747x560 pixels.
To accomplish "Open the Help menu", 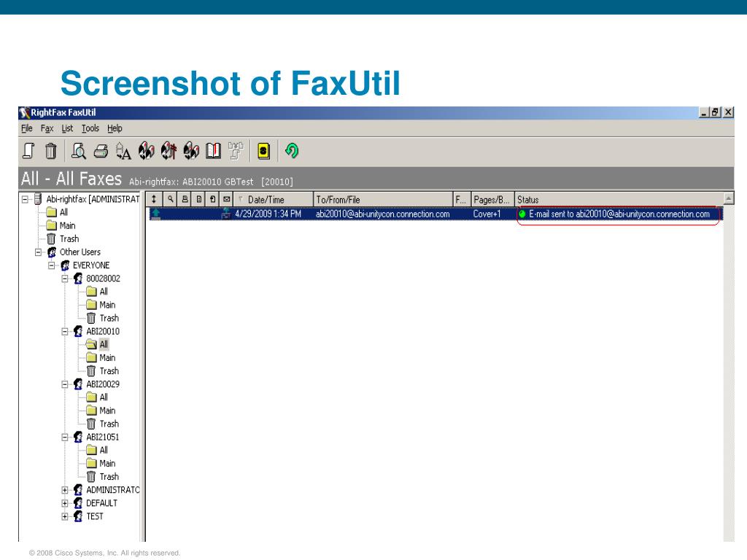I will click(x=115, y=128).
